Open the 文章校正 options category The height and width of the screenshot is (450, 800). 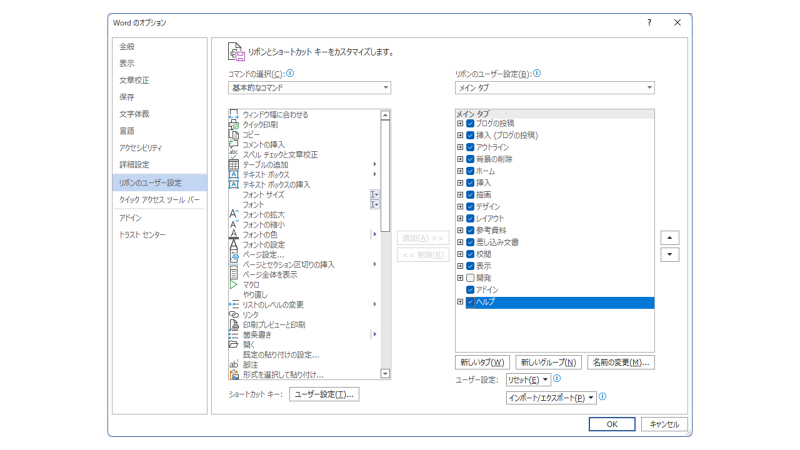(160, 80)
